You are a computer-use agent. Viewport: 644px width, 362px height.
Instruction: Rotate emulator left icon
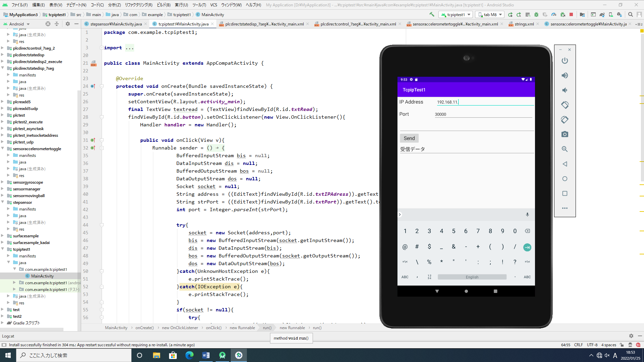pos(565,105)
